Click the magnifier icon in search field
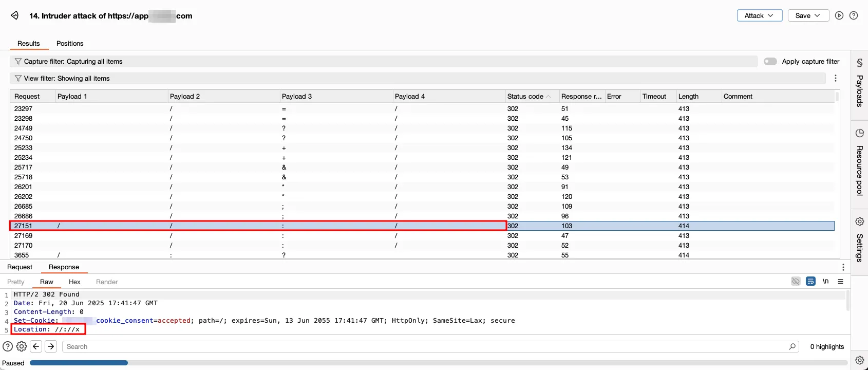 point(792,346)
